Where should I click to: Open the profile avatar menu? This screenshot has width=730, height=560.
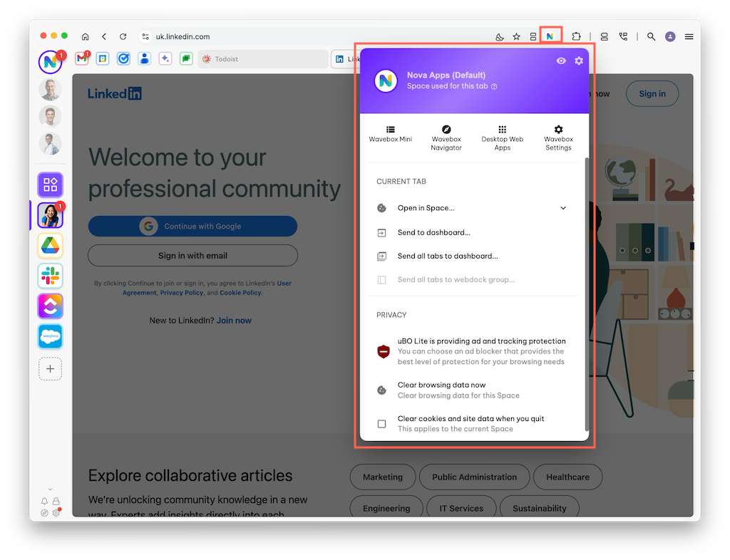click(670, 36)
